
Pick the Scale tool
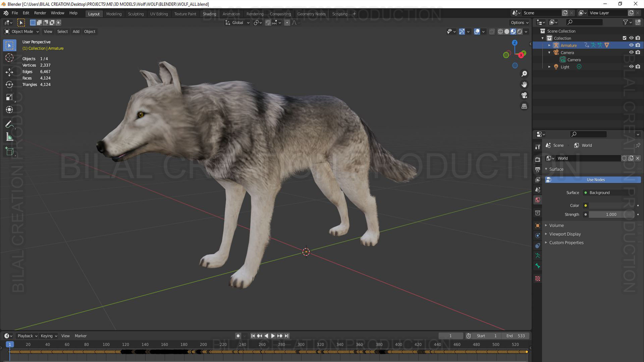click(x=10, y=97)
